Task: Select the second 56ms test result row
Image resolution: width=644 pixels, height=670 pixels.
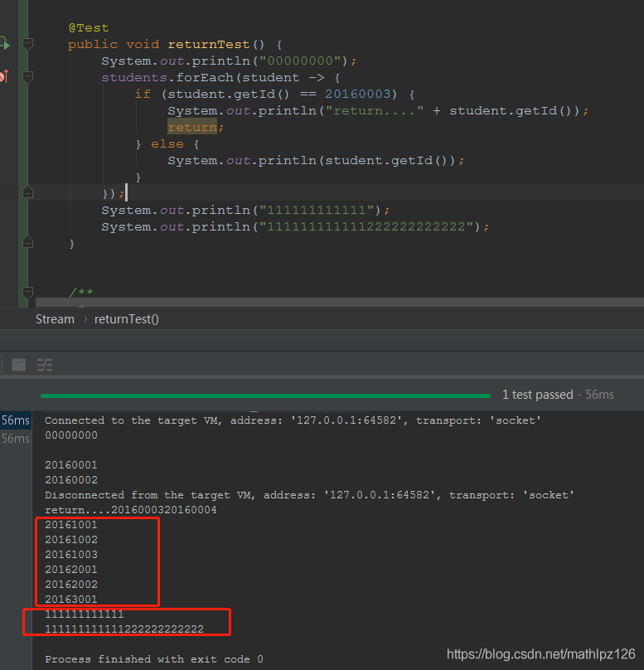Action: tap(15, 438)
